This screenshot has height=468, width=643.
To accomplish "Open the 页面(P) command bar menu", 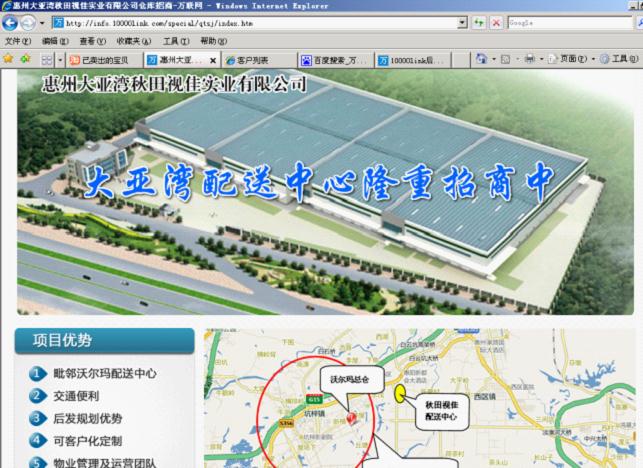I will click(570, 59).
